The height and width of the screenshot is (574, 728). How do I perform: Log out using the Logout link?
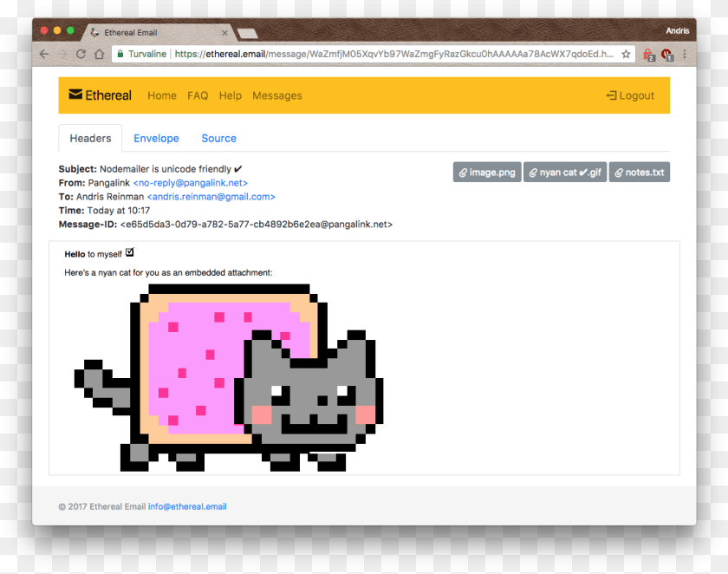tap(630, 95)
